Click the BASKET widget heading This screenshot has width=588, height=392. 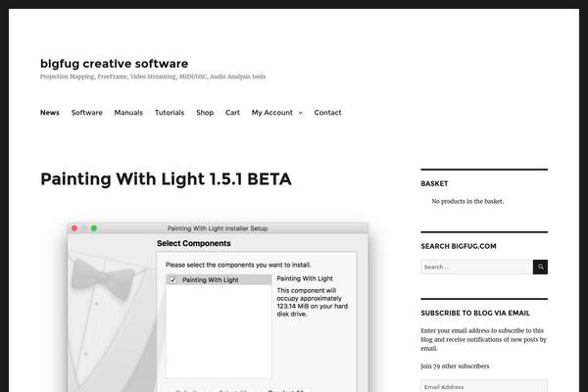[434, 184]
